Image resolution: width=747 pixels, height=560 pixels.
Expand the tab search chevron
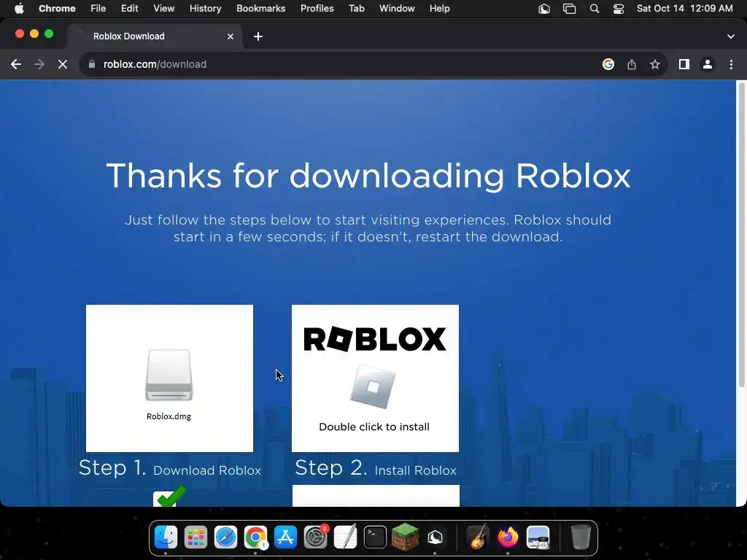(731, 36)
